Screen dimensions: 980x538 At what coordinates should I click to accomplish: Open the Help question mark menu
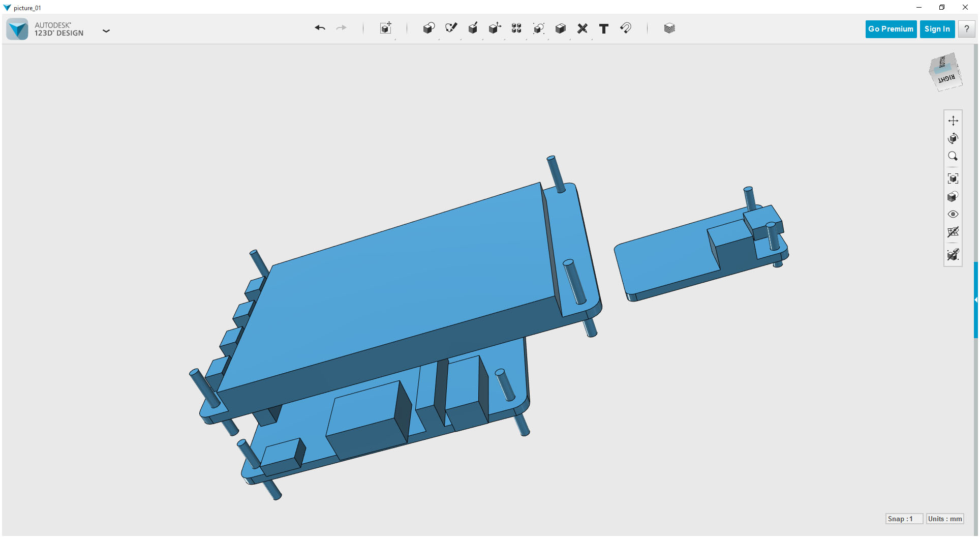pyautogui.click(x=967, y=29)
